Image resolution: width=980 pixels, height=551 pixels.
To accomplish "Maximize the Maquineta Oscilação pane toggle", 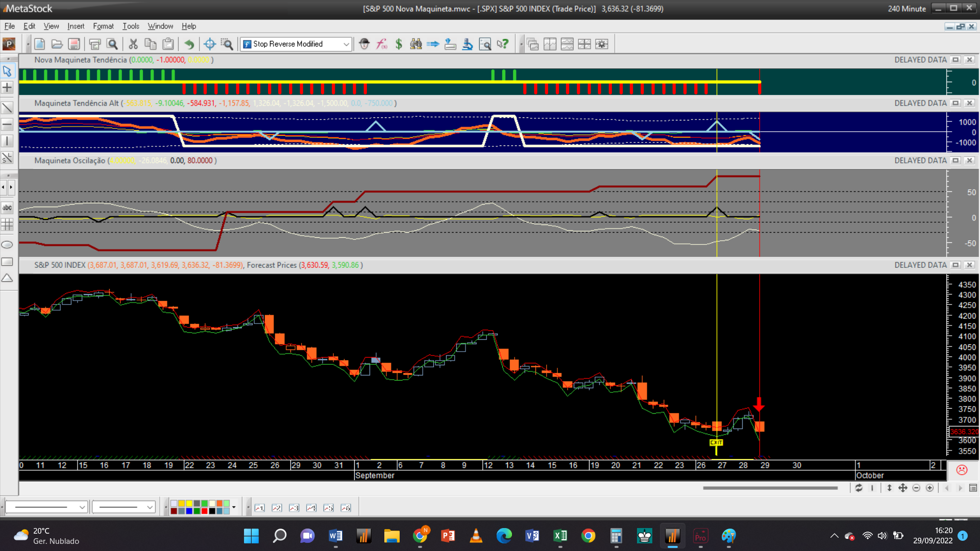I will [955, 161].
